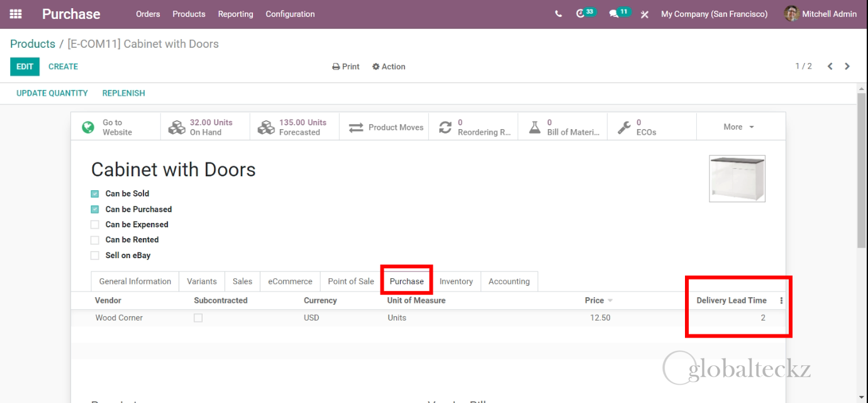Go to next record arrow

(x=847, y=66)
